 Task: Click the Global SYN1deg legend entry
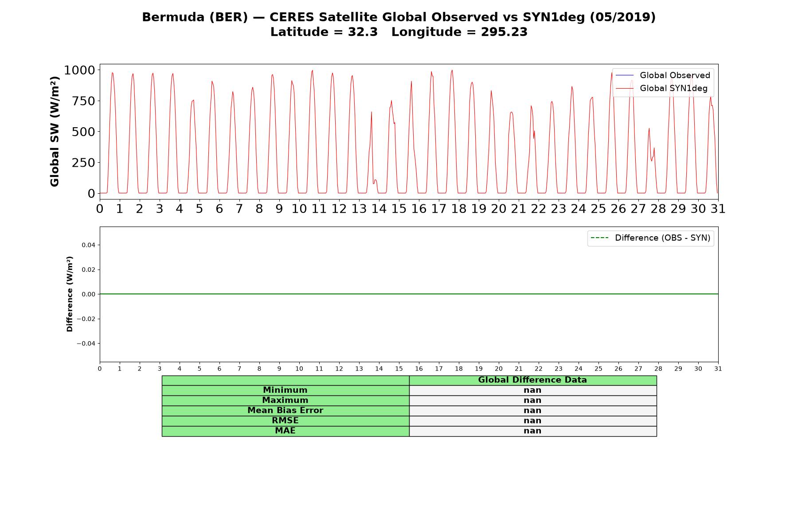click(x=661, y=88)
